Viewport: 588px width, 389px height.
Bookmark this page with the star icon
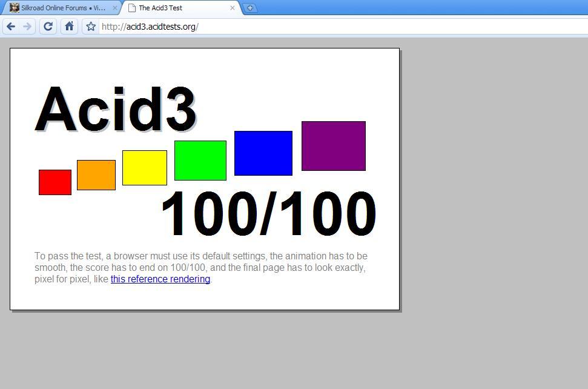[x=90, y=27]
